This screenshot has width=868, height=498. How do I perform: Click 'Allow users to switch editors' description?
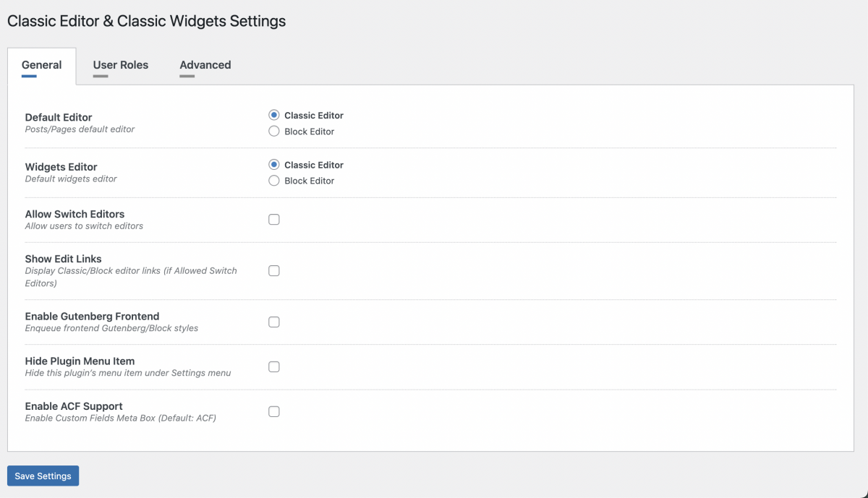click(x=84, y=226)
